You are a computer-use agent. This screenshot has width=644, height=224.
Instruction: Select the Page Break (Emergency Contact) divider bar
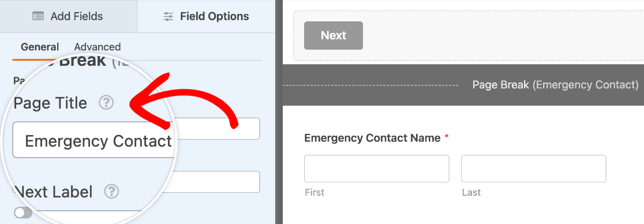point(463,85)
